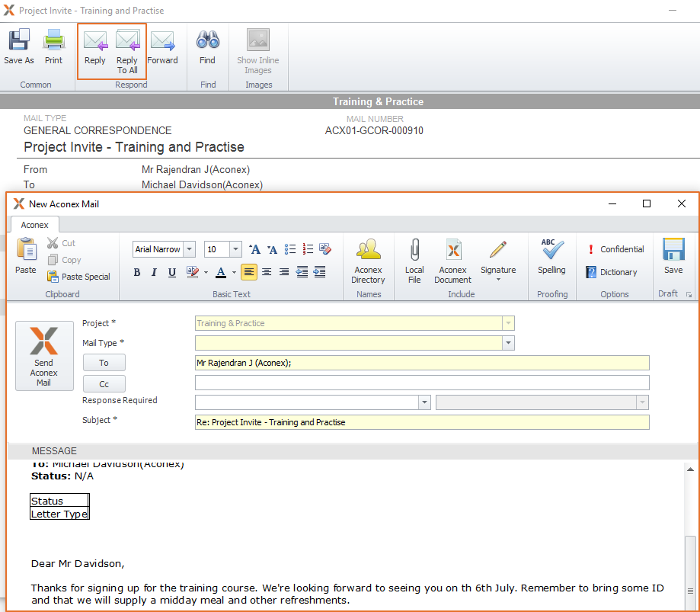
Task: Attach an Aconex Document
Action: point(452,261)
